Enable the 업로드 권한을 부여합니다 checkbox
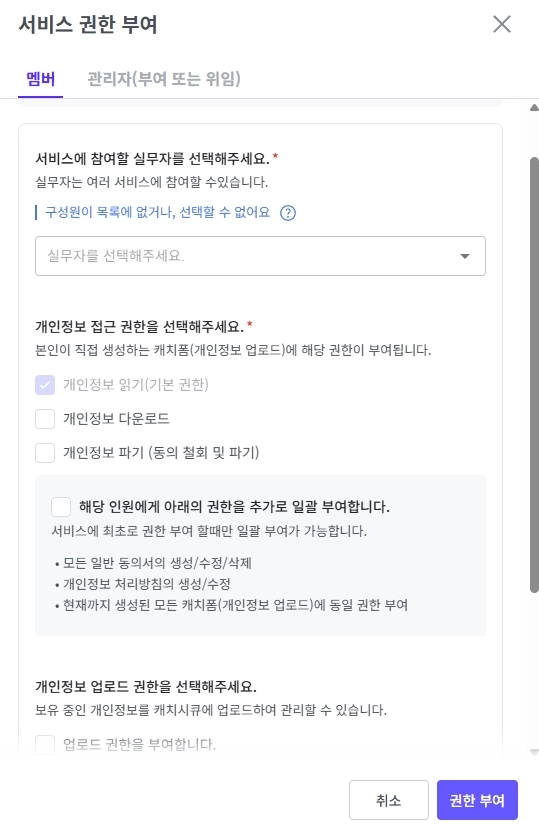The image size is (539, 833). pos(45,744)
